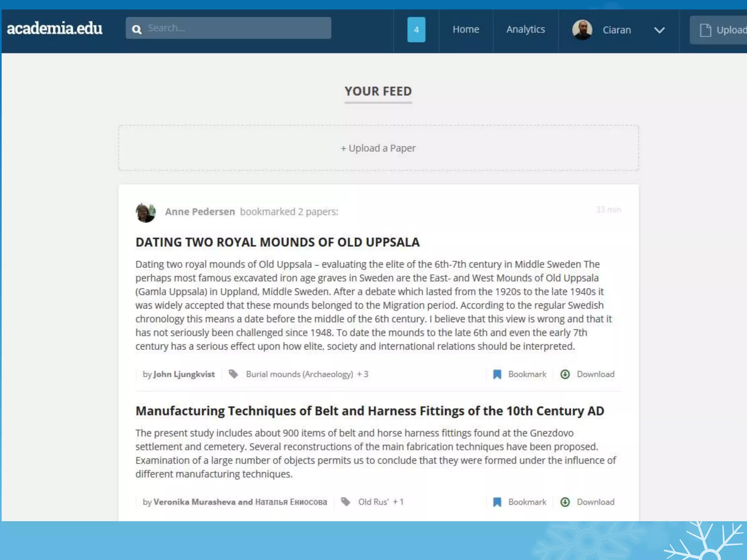Expand the '+ 1' tags after Old Rus'

398,502
